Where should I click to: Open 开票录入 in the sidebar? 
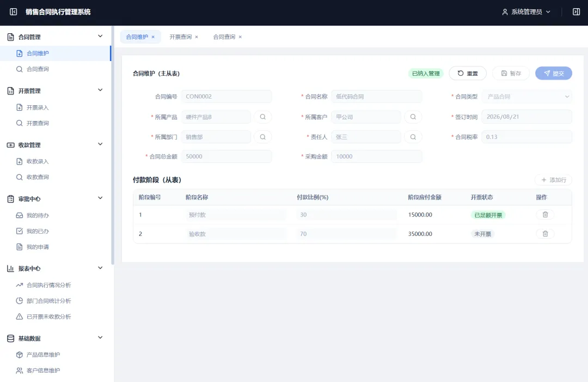[56, 108]
